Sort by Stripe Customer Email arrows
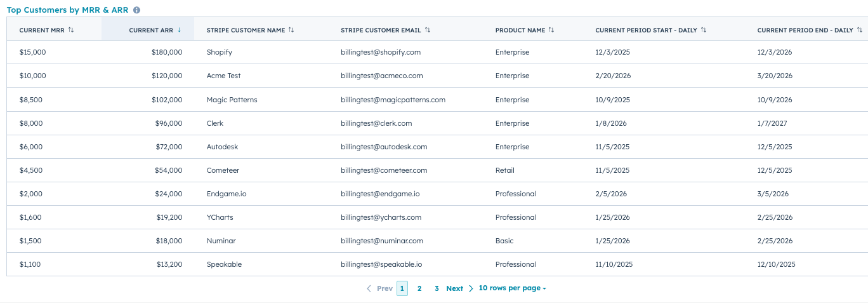Screen dimensions: 868x303 (x=428, y=30)
